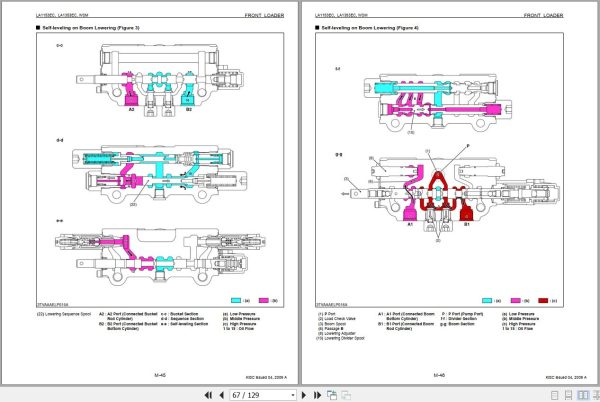This screenshot has height=402, width=600.
Task: Click the red swatch in the Figure 4 legend
Action: click(x=543, y=301)
